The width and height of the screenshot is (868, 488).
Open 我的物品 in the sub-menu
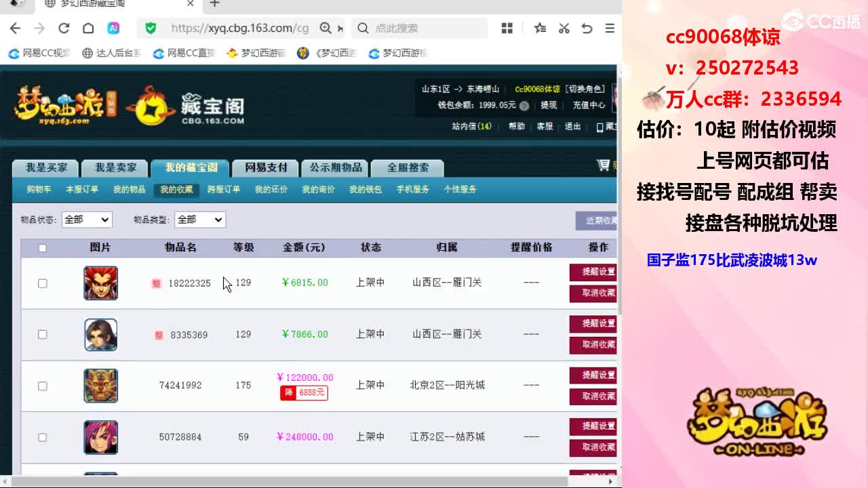click(129, 190)
